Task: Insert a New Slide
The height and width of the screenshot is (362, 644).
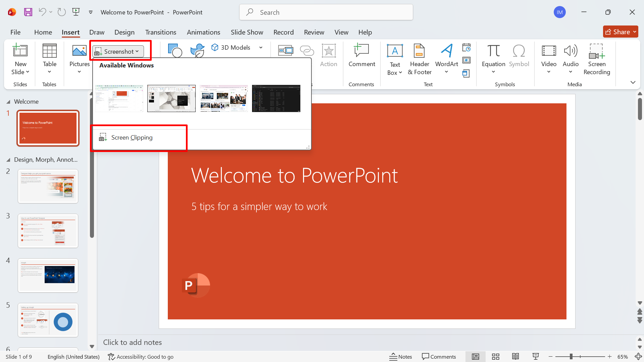Action: pyautogui.click(x=20, y=60)
